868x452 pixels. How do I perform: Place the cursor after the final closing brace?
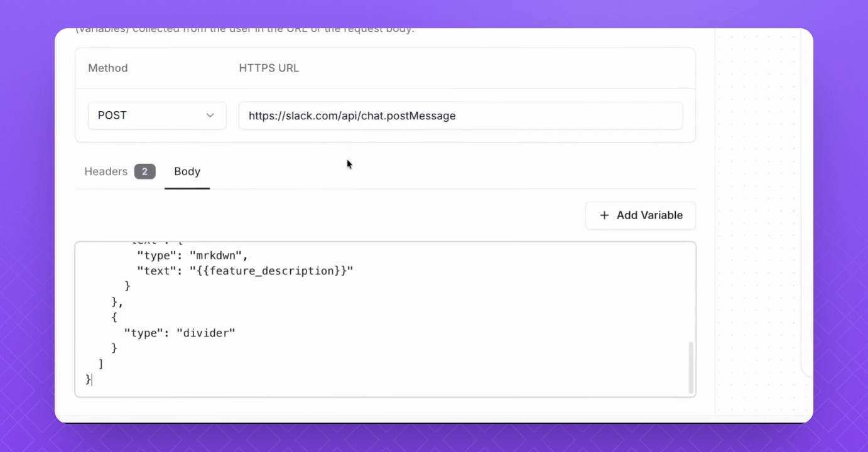point(92,379)
